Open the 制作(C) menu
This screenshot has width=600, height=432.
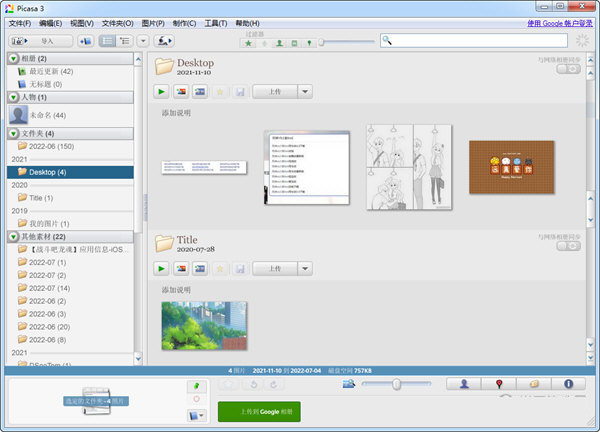184,22
